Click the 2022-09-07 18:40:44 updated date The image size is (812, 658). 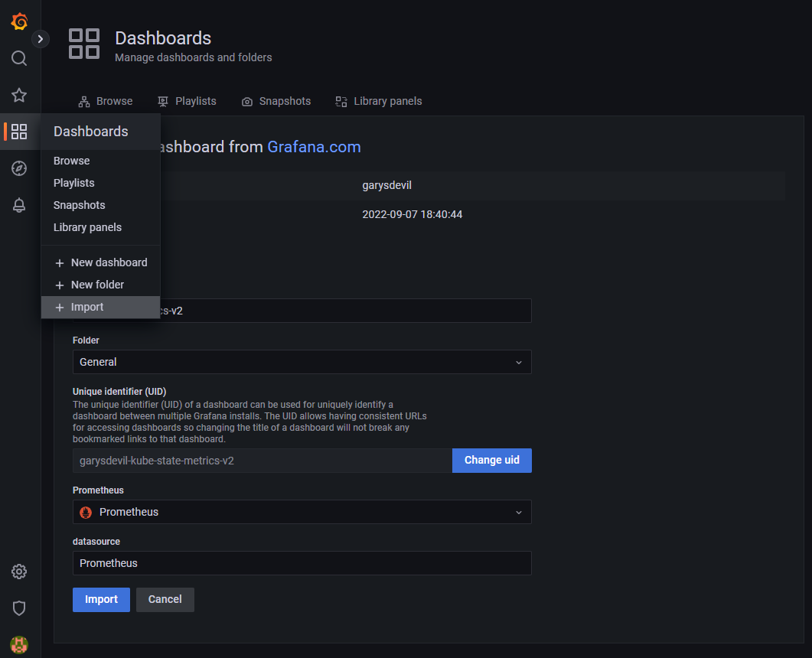413,215
